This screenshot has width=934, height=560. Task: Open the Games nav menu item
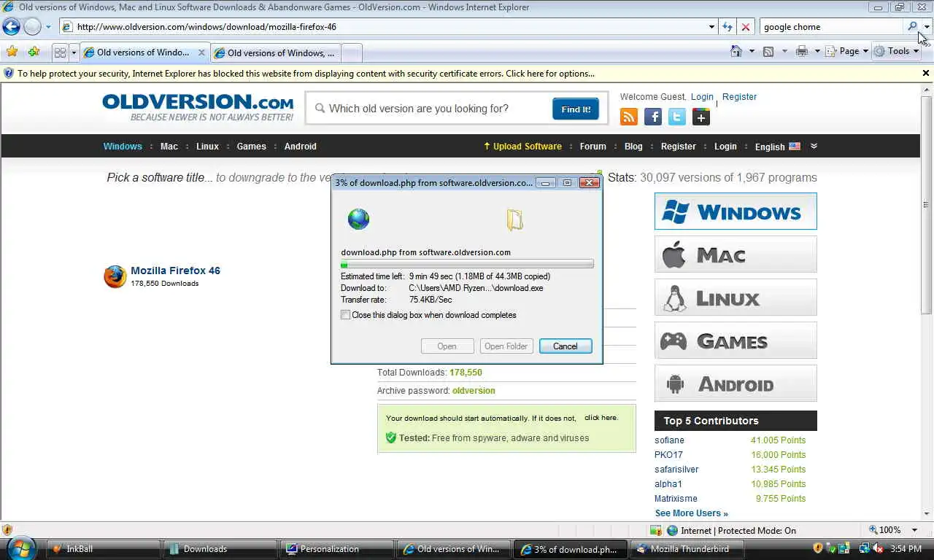(251, 146)
